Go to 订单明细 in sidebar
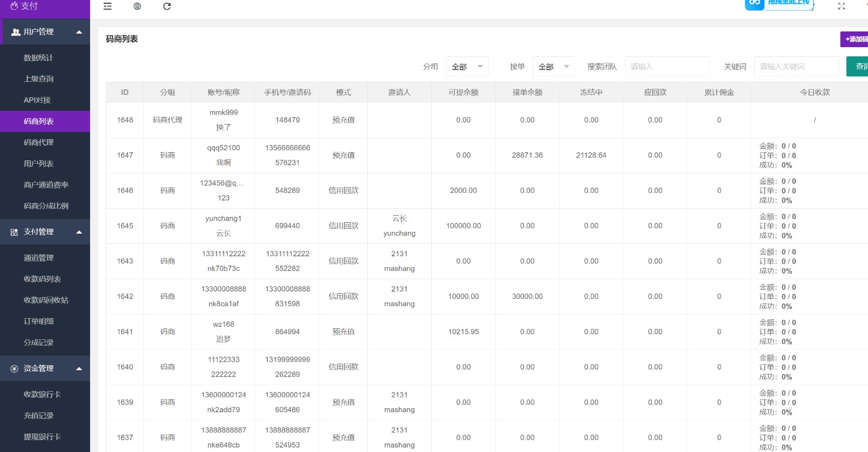The image size is (868, 452). pyautogui.click(x=39, y=321)
